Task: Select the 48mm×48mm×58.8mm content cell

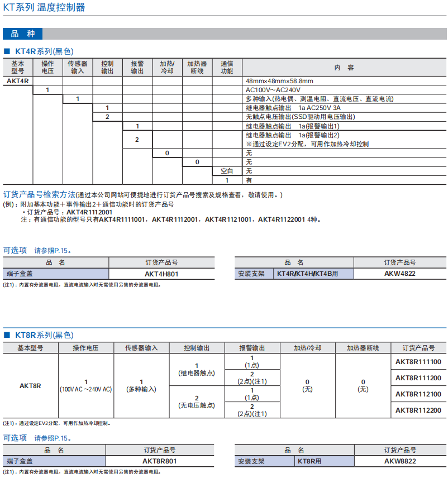Action: click(279, 81)
